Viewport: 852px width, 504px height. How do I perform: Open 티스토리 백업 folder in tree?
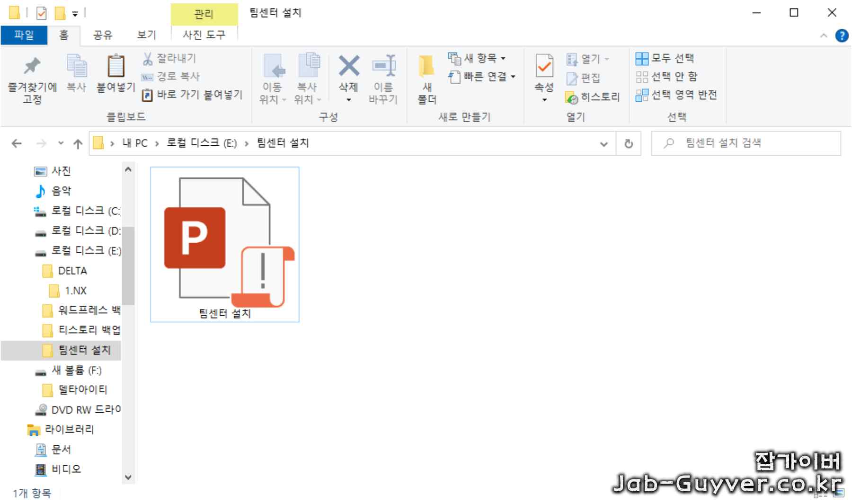[81, 330]
